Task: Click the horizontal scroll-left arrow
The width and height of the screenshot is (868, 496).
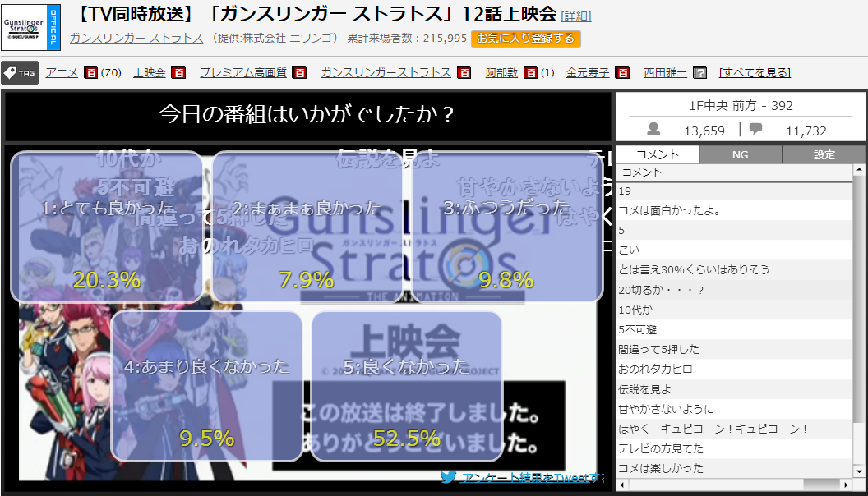Action: 622,485
